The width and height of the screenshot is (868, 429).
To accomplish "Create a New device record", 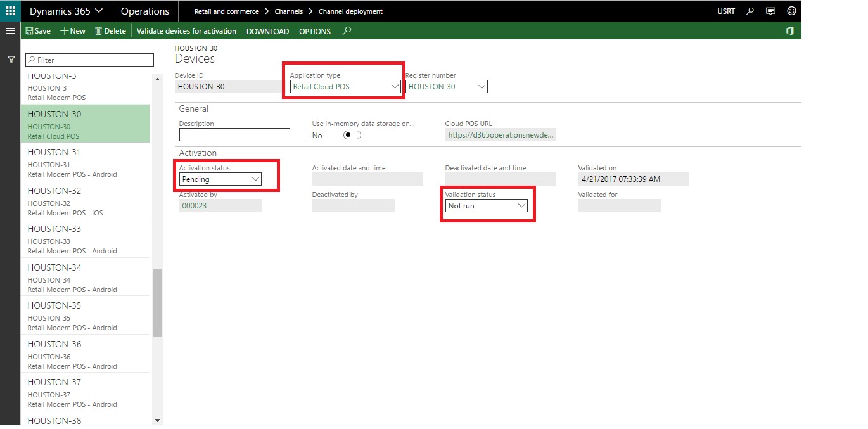I will pyautogui.click(x=73, y=30).
